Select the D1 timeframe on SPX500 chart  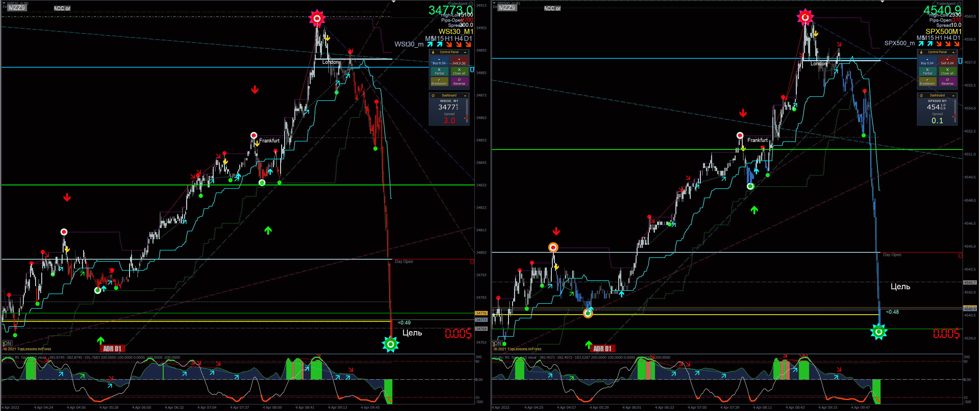pos(956,38)
